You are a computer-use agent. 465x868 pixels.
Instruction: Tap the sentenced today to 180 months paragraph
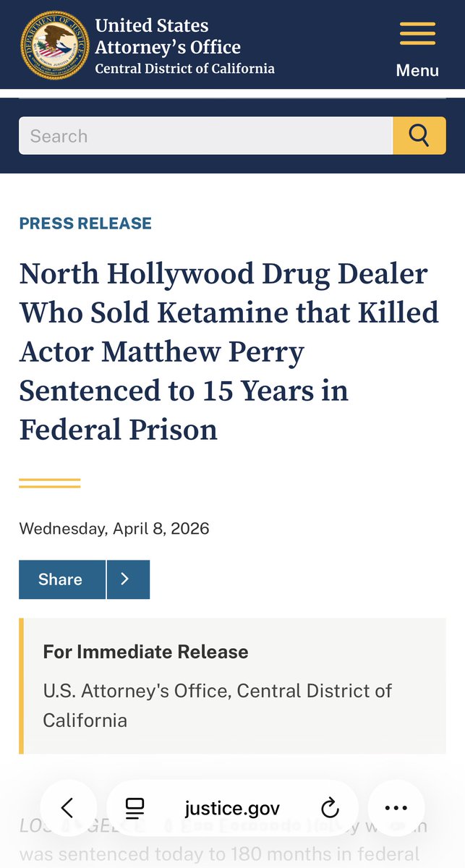click(219, 854)
